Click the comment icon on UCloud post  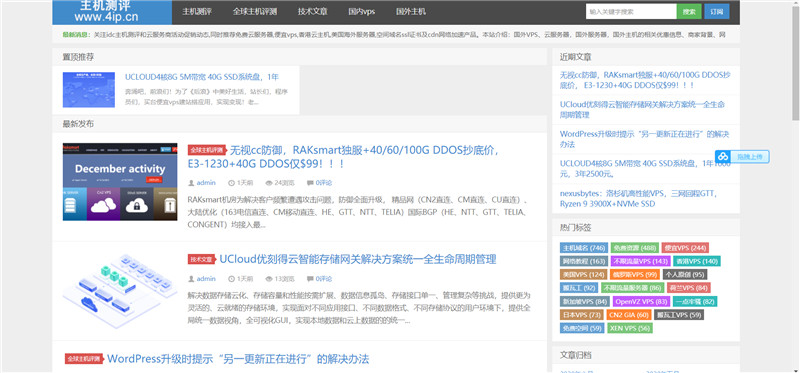coord(310,279)
